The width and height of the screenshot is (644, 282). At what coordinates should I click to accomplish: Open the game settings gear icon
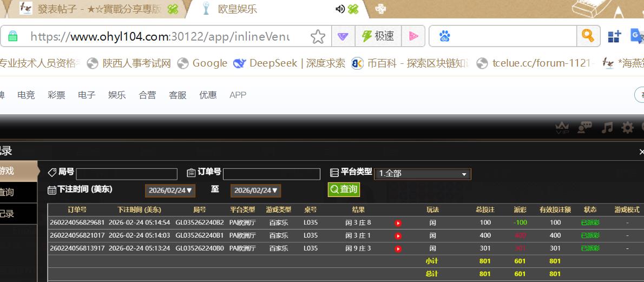coord(628,127)
